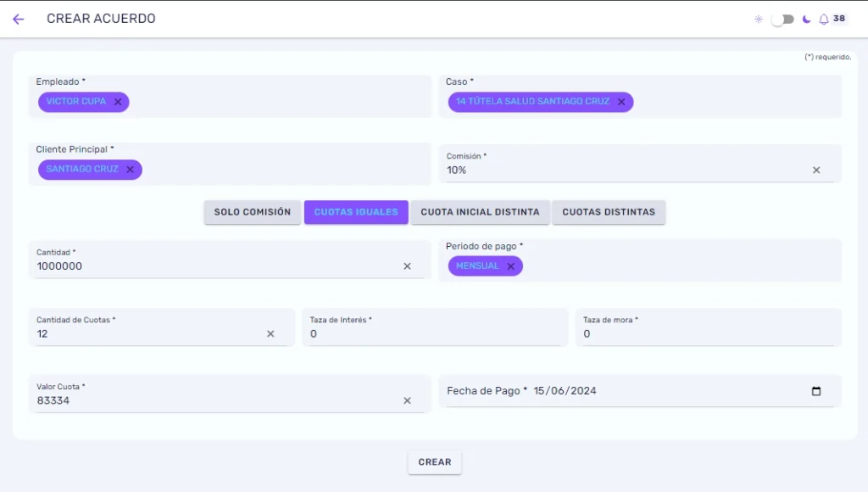This screenshot has height=492, width=868.
Task: Clear the Valor Cuota field
Action: tap(408, 400)
